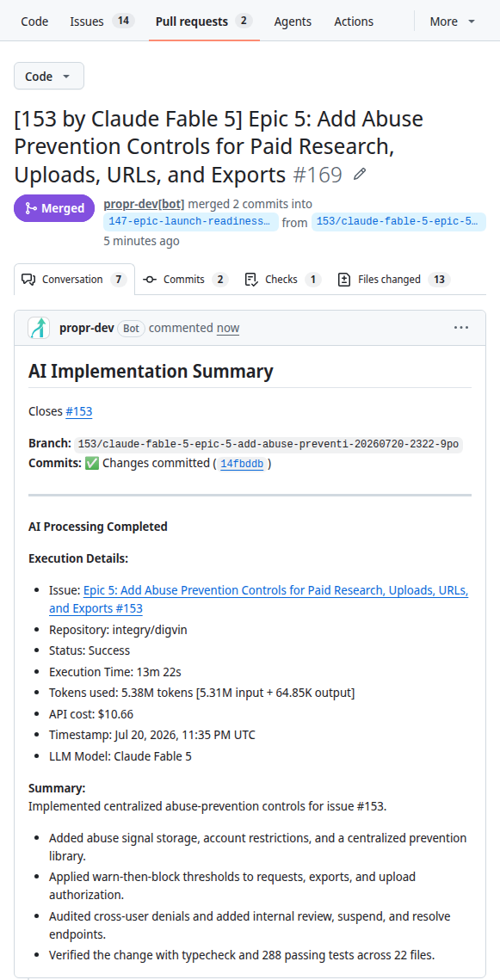Click the AI Processing Completed text

[98, 527]
